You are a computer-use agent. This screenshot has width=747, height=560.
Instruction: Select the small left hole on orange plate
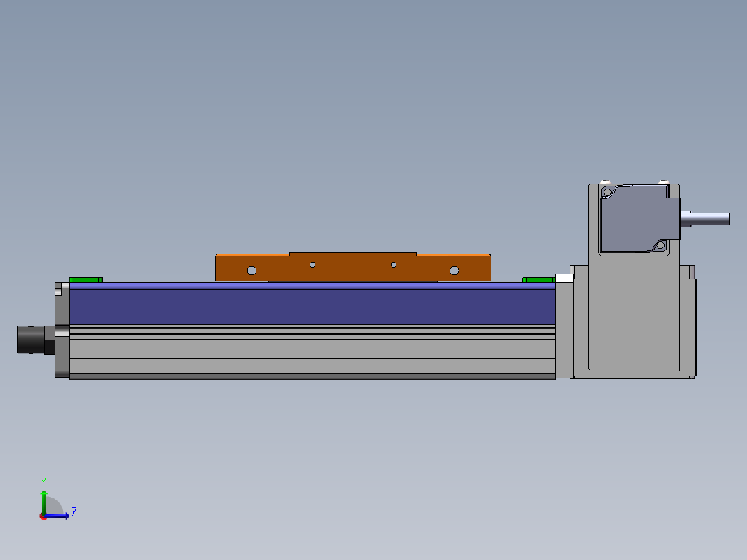pyautogui.click(x=313, y=265)
